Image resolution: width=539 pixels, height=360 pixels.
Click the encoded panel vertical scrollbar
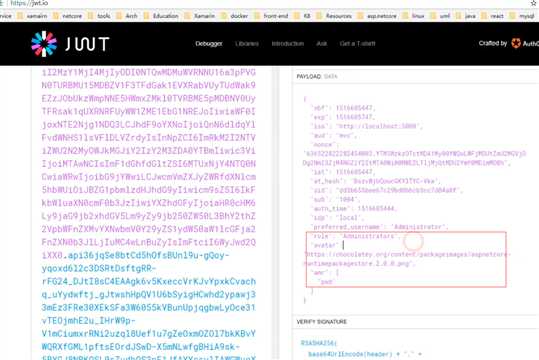(276, 213)
